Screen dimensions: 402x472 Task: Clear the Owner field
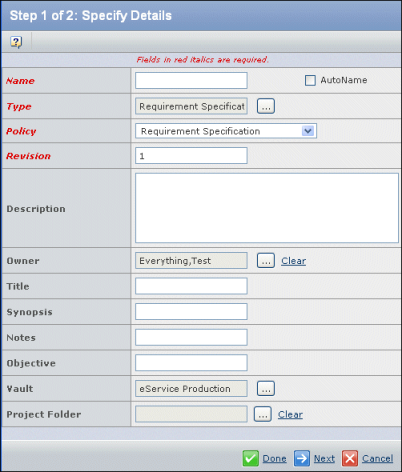point(293,261)
